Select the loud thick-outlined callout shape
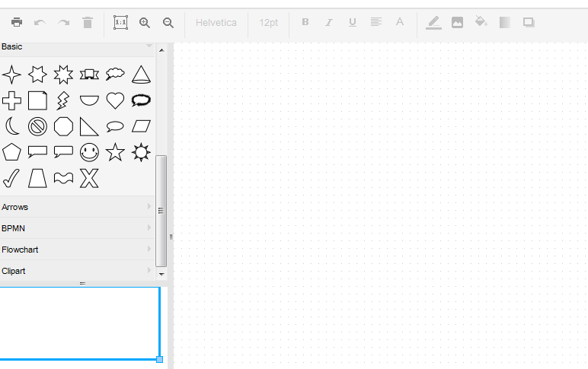 point(141,100)
